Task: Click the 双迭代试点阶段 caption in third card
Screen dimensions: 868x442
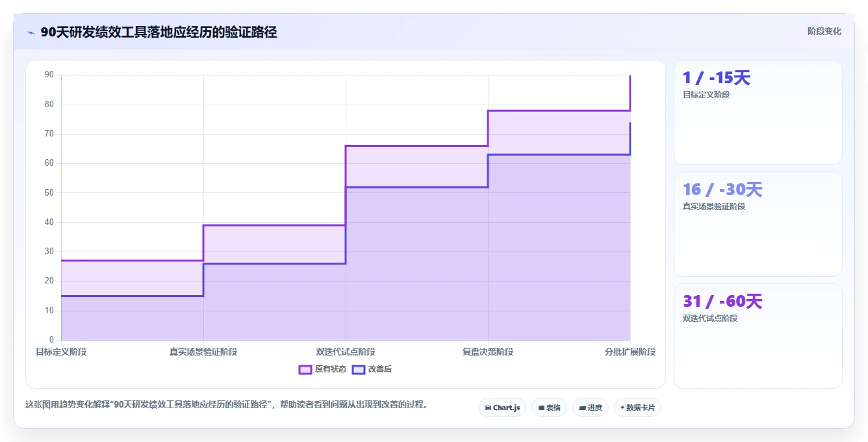Action: point(710,318)
